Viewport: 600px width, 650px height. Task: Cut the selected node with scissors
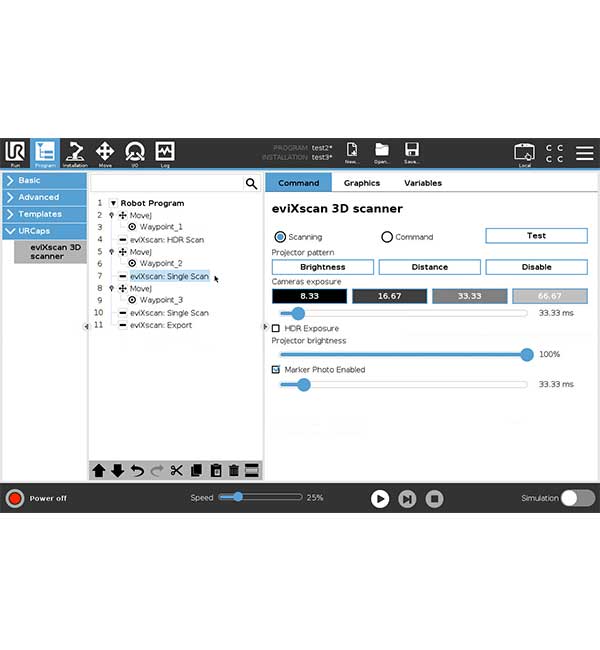pos(176,471)
